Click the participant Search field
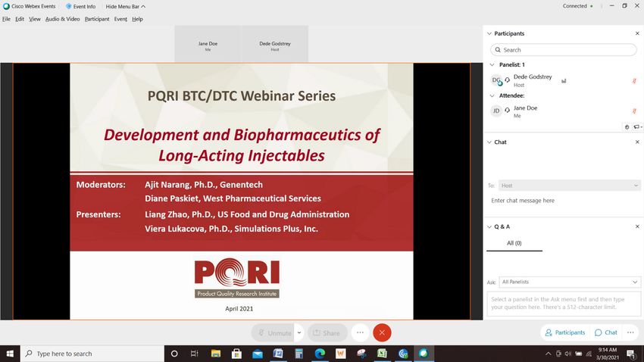 point(563,50)
